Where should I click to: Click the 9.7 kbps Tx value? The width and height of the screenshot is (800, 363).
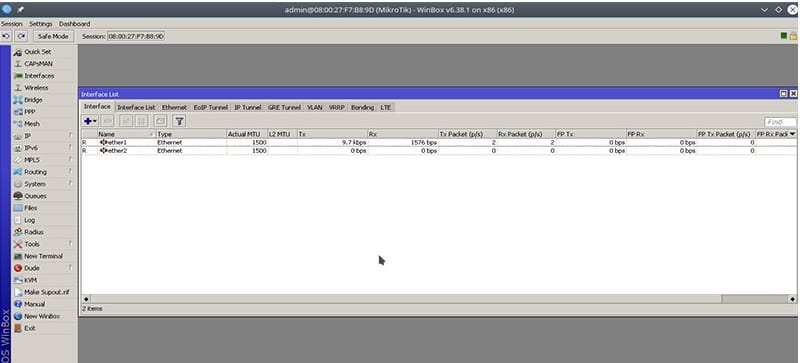pyautogui.click(x=354, y=142)
